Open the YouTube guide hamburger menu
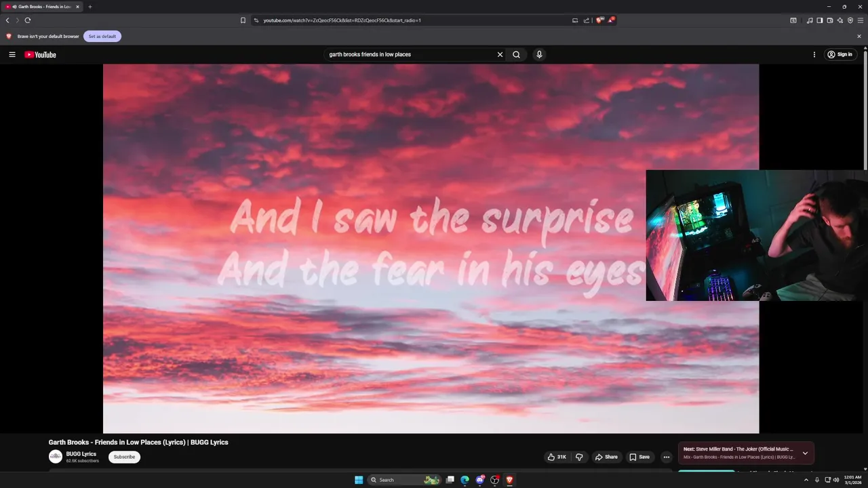The width and height of the screenshot is (868, 488). point(12,54)
